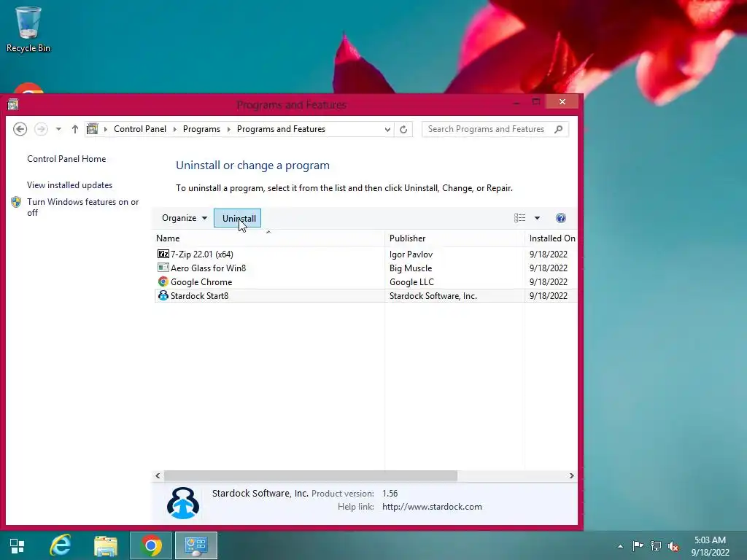Click the product version value 1.56
The image size is (747, 560).
(x=390, y=494)
